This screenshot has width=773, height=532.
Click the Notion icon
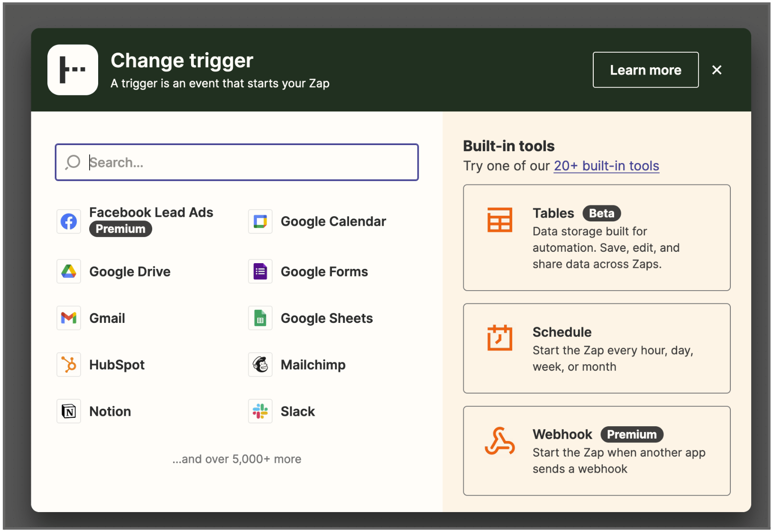point(69,411)
